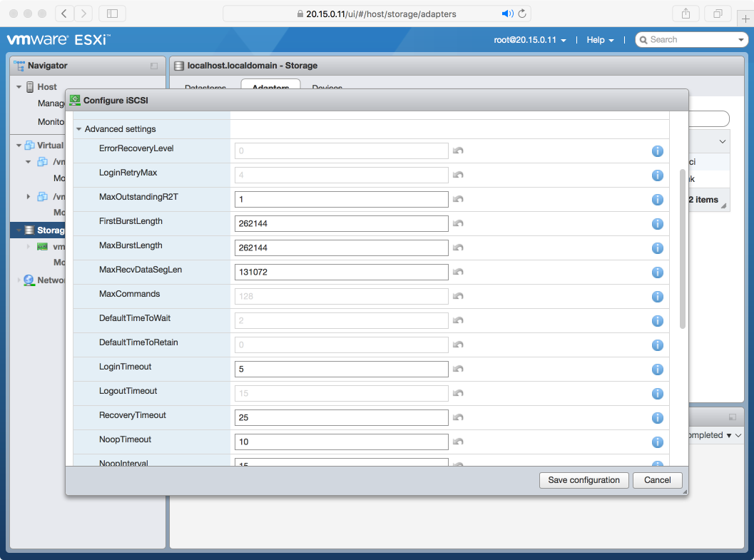The image size is (754, 560).
Task: Click the search magnifier in the Search box
Action: point(643,39)
